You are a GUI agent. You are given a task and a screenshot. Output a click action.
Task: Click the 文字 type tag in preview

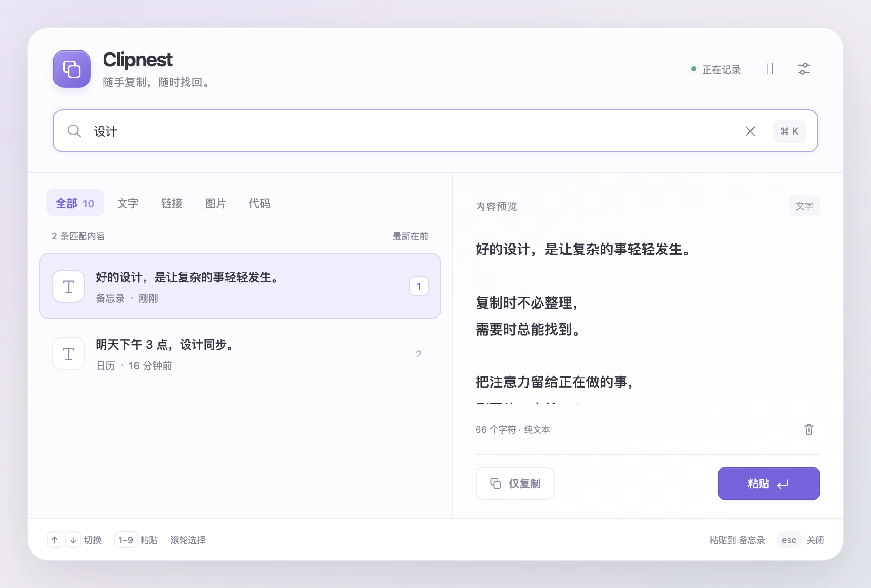(805, 206)
